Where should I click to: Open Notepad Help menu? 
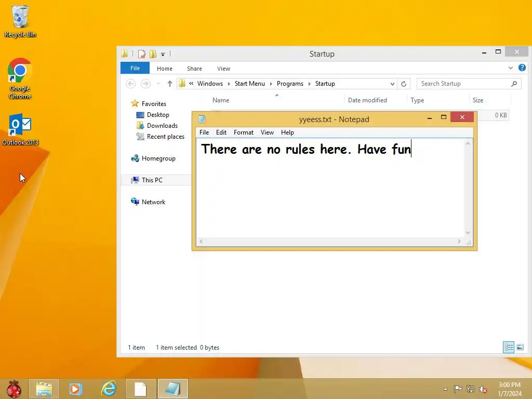tap(287, 132)
